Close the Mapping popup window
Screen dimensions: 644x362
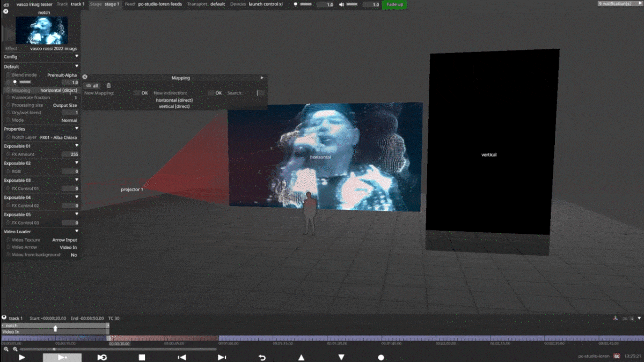tap(85, 77)
